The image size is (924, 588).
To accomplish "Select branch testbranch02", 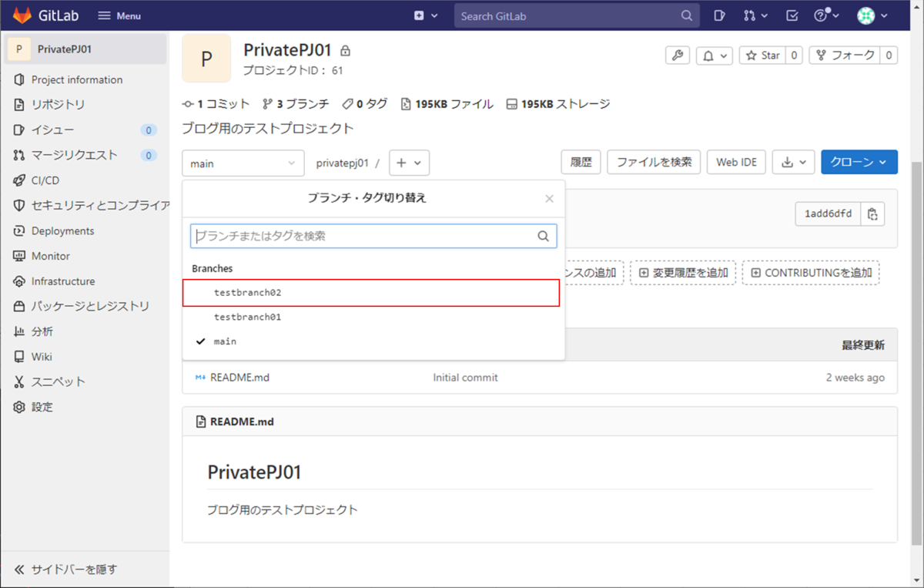I will coord(371,293).
